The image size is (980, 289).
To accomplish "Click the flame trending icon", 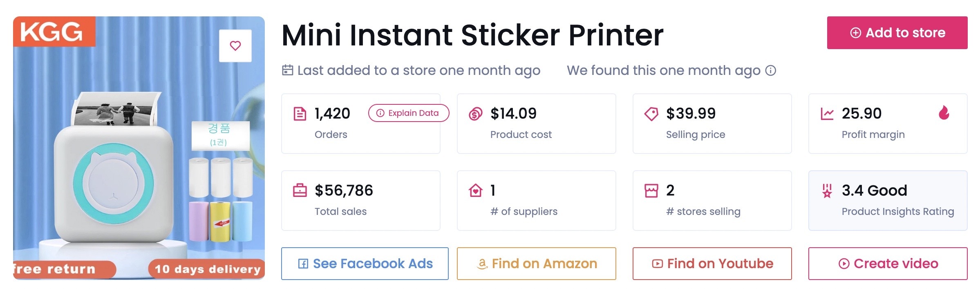I will click(944, 113).
